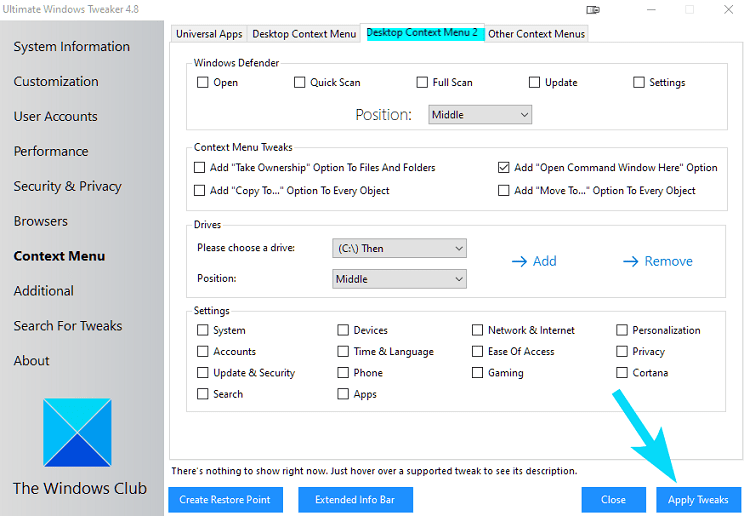Tick the Phone checkbox

(x=343, y=373)
